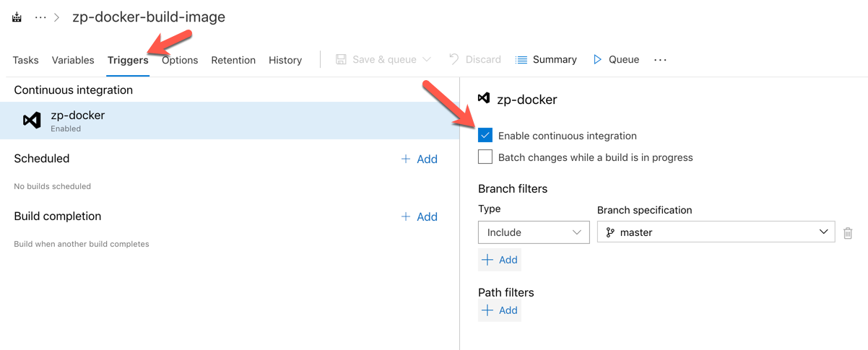Open the toolbar more actions ellipsis

pyautogui.click(x=660, y=60)
